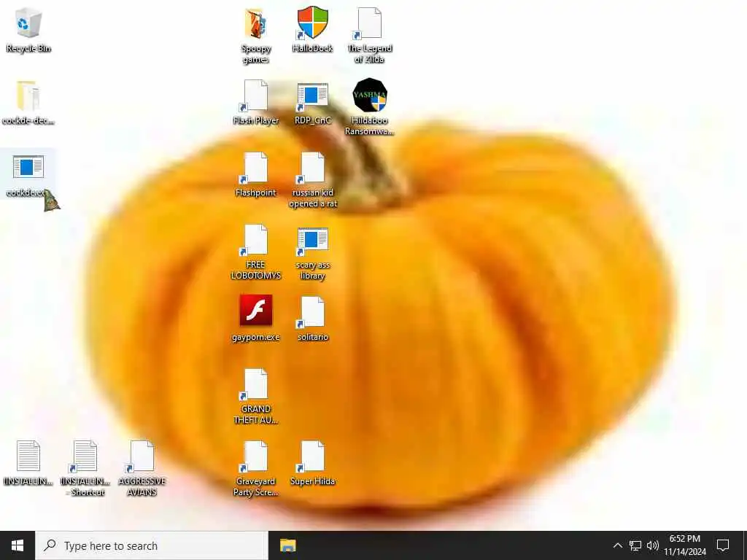Screen dimensions: 747x560
Task: Open the network status tray icon
Action: pos(635,545)
